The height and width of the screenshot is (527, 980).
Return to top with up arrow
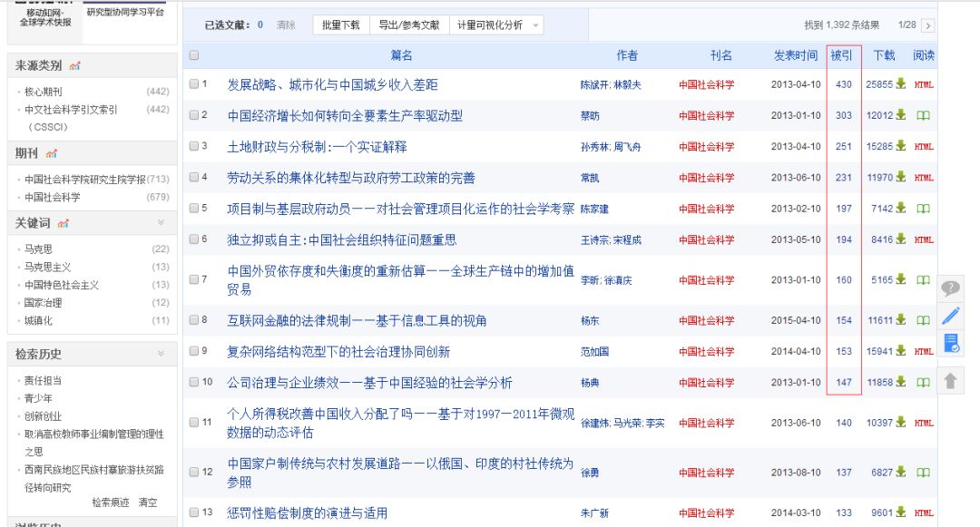pyautogui.click(x=951, y=380)
